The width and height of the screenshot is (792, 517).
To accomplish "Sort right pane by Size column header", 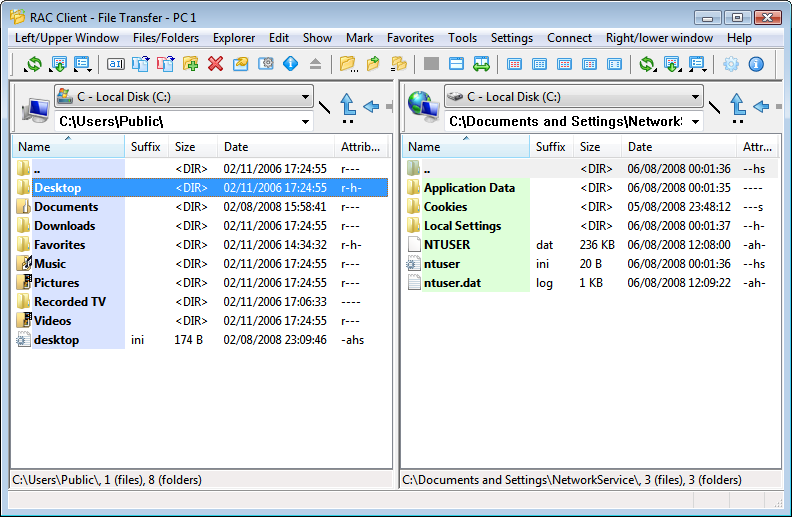I will tap(597, 146).
